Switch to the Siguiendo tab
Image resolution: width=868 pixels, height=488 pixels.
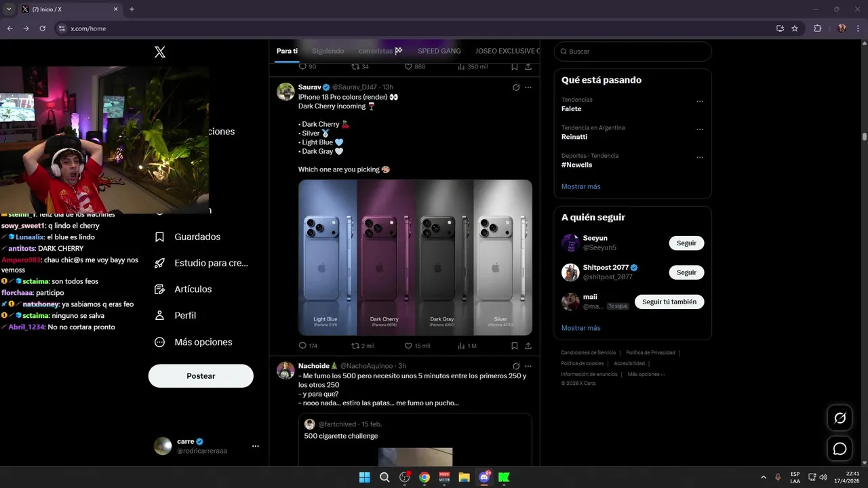click(x=328, y=51)
